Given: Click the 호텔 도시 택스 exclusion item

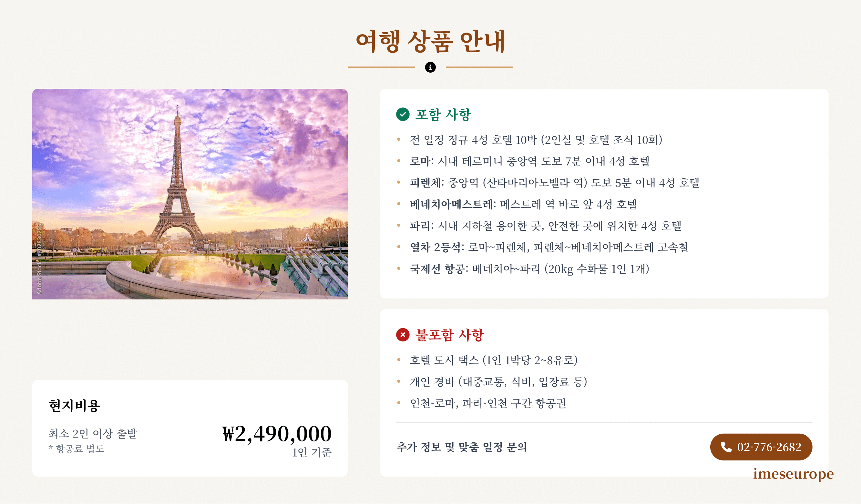Looking at the screenshot, I should (493, 360).
